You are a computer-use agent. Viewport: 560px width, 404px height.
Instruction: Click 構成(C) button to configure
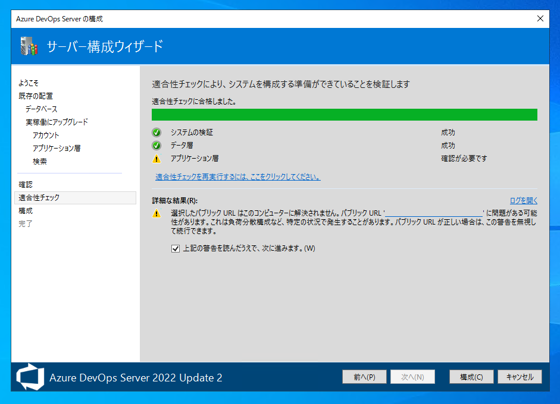coord(471,377)
